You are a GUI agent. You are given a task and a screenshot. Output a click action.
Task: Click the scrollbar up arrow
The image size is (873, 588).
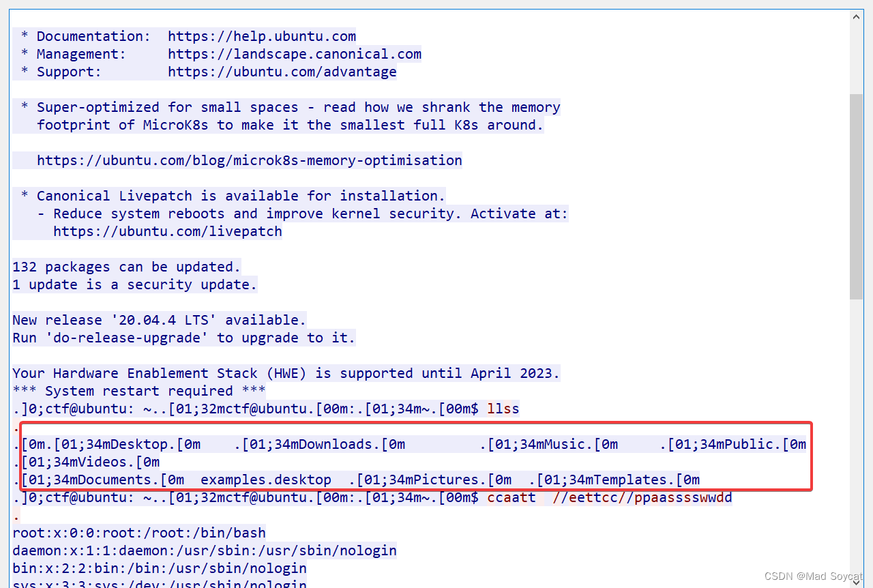pos(857,16)
